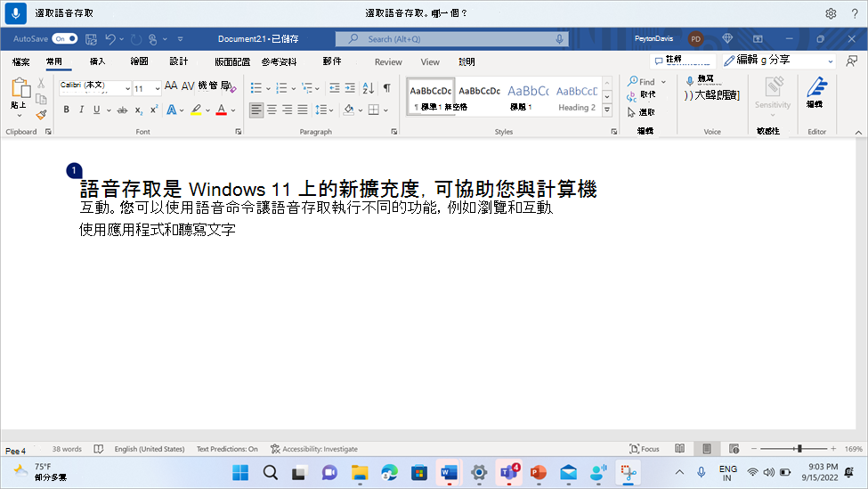Click the Accessibility: Investigate status
Viewport: 868px width, 489px height.
coord(314,449)
